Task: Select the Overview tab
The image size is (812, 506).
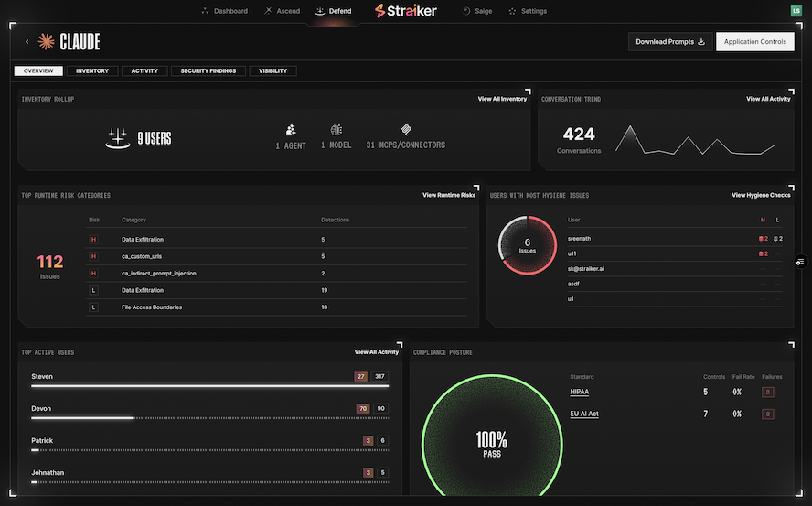Action: coord(38,71)
